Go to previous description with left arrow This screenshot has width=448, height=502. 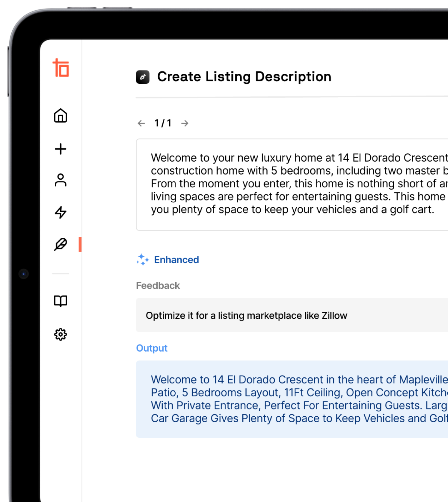click(x=141, y=123)
